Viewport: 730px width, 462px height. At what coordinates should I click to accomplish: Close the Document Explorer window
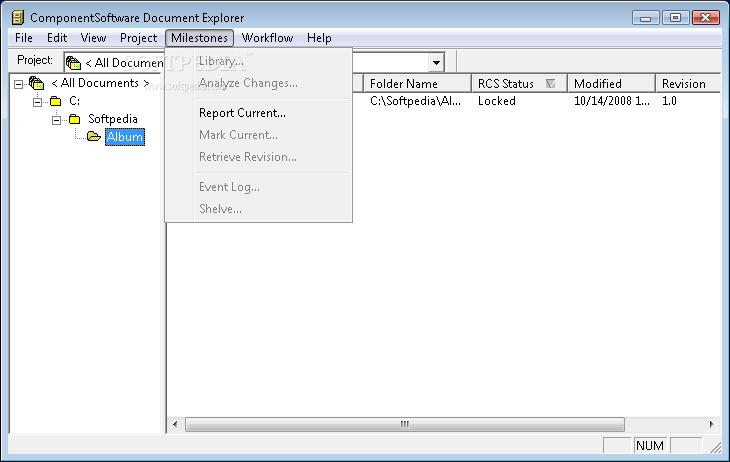[x=706, y=18]
